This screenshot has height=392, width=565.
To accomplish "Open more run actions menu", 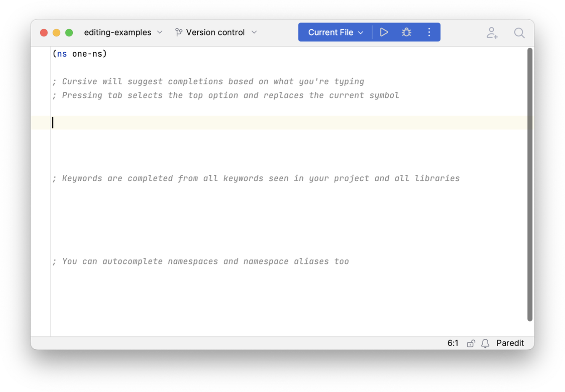I will (x=429, y=32).
